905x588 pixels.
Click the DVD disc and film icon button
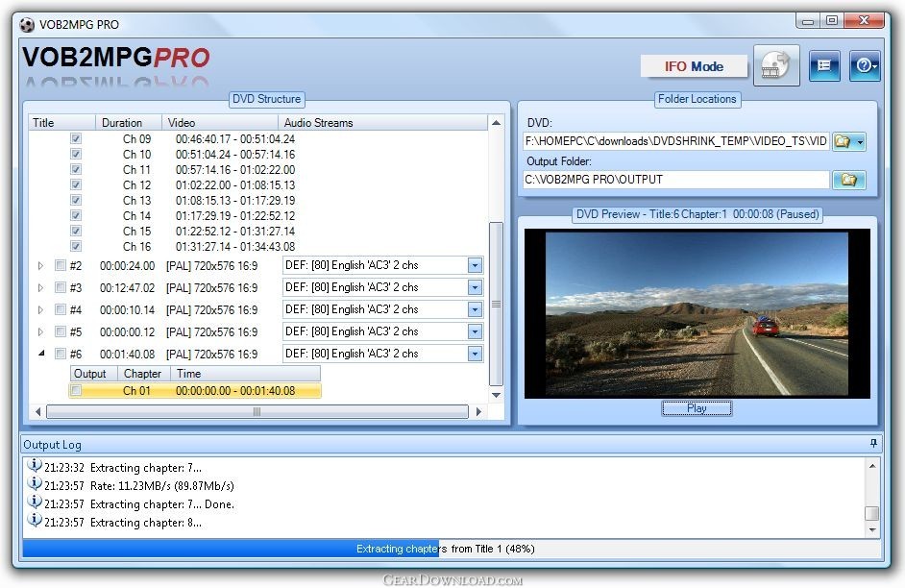(776, 65)
